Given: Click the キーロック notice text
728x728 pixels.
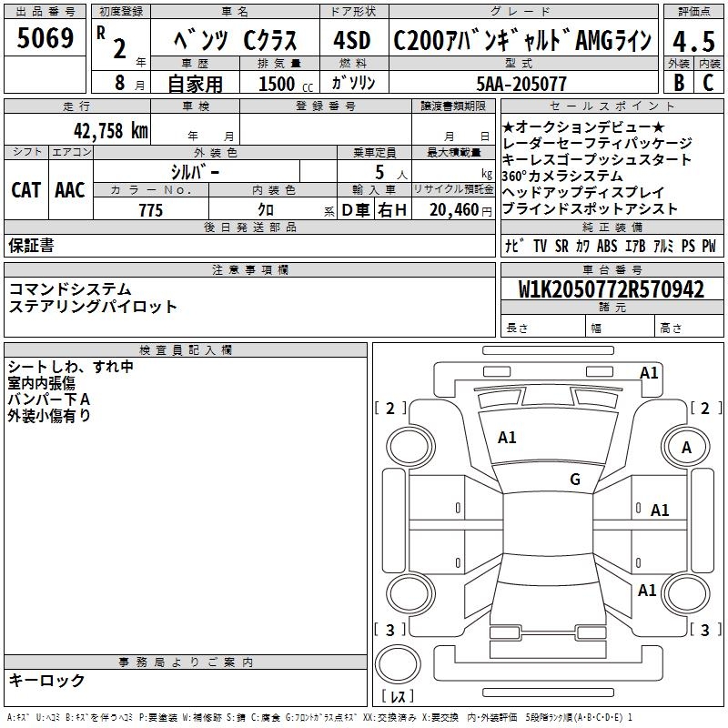Looking at the screenshot, I should [x=46, y=680].
